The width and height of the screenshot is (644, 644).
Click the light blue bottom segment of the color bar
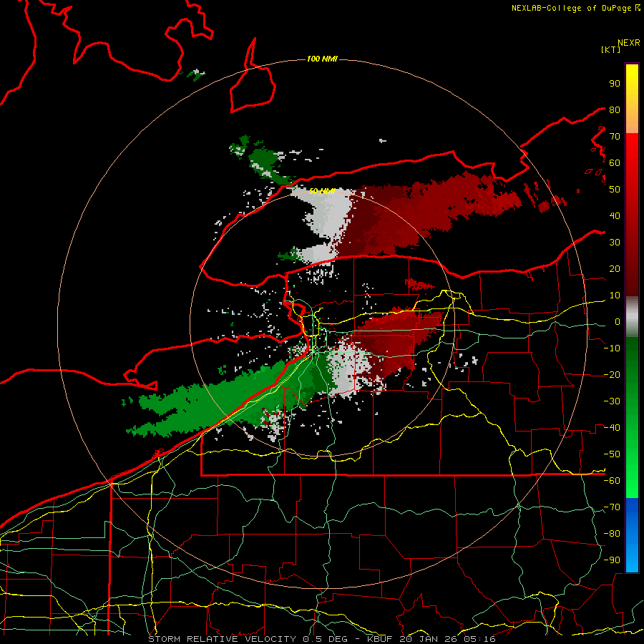coord(632,559)
